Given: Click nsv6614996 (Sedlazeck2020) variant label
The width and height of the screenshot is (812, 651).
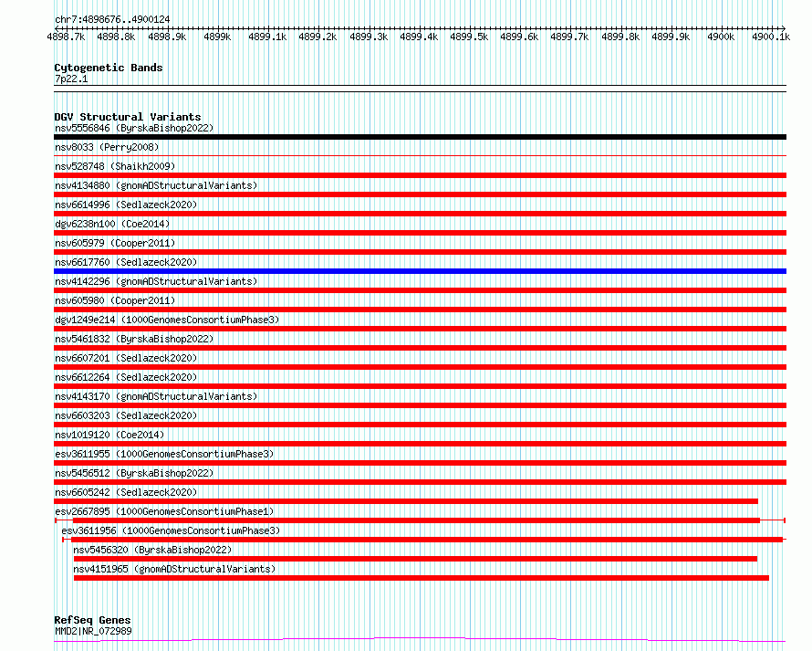Looking at the screenshot, I should [126, 205].
